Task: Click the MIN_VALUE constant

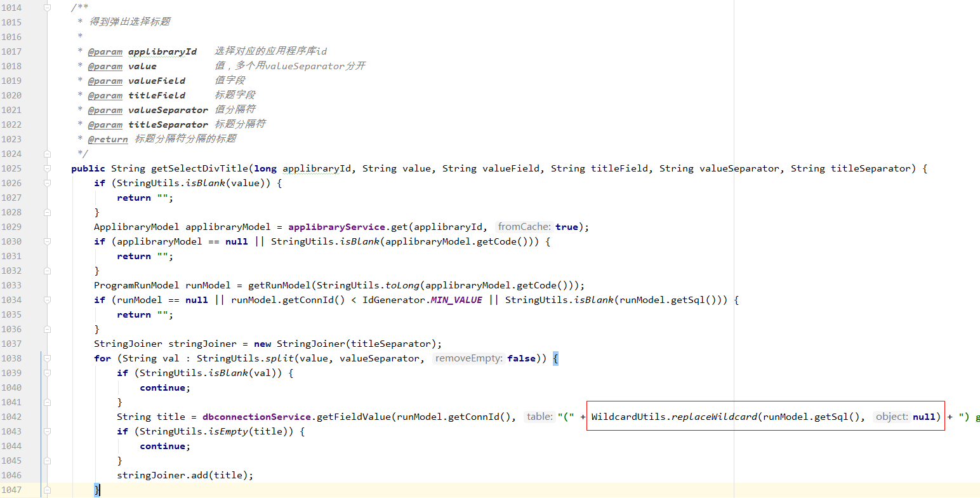Action: tap(456, 300)
